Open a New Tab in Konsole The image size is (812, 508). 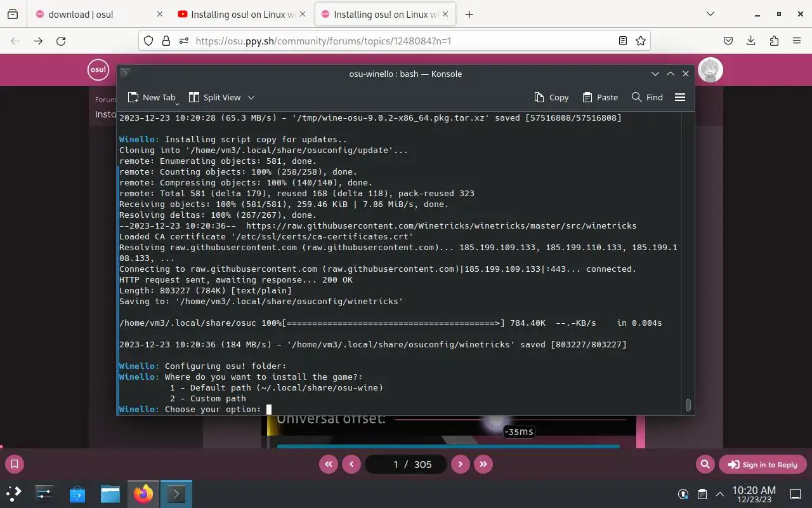click(x=151, y=97)
